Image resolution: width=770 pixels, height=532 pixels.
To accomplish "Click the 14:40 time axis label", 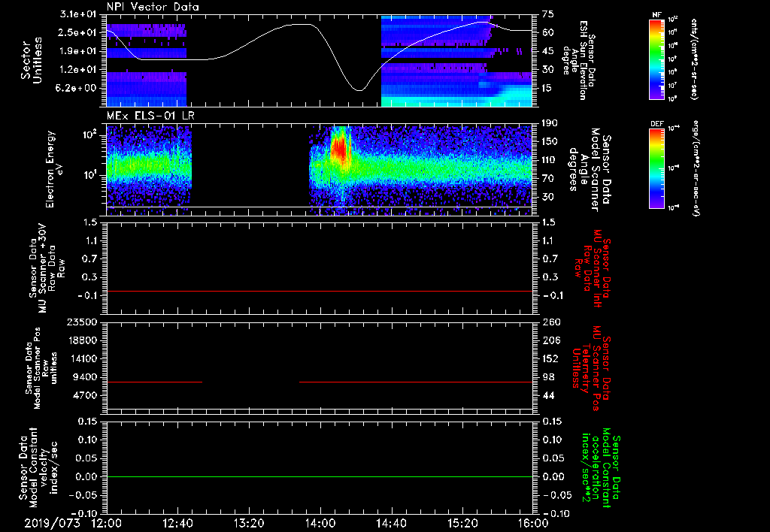I will click(x=391, y=523).
